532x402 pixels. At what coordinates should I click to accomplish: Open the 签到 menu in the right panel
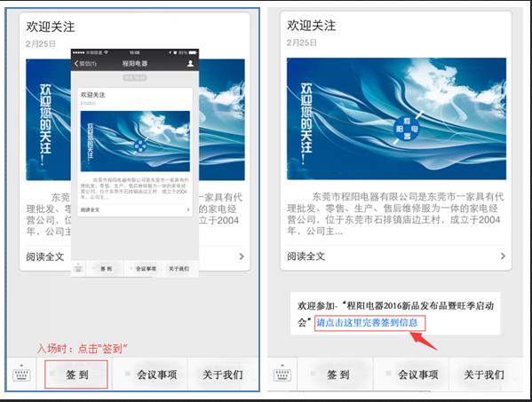click(337, 374)
